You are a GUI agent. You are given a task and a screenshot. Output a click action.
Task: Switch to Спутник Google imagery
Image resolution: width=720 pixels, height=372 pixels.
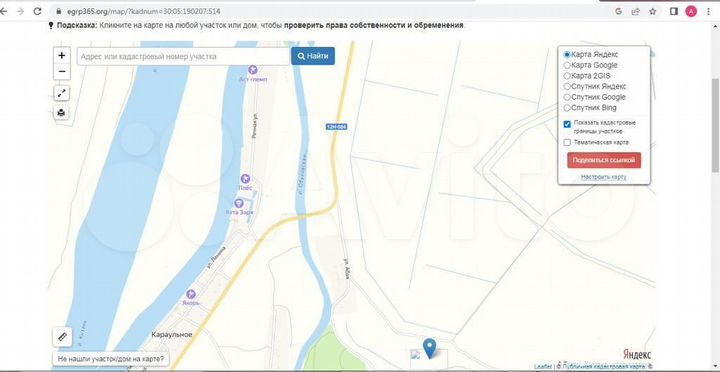point(567,97)
